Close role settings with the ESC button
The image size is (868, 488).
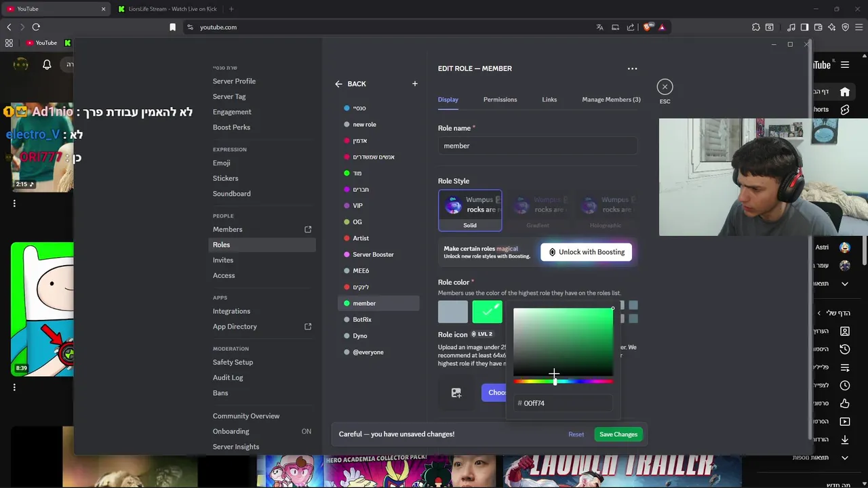point(665,87)
